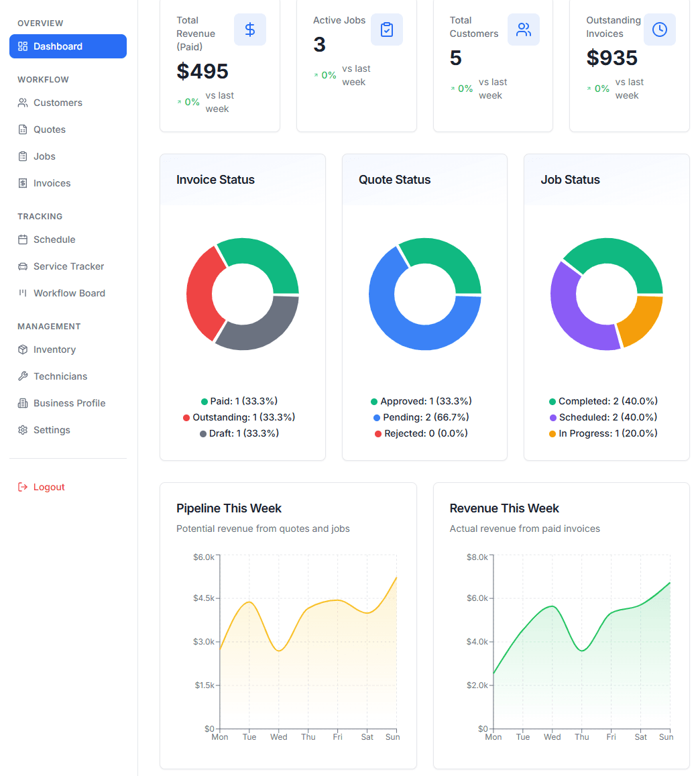This screenshot has height=776, width=700.
Task: Click the clock icon on Outstanding Invoices card
Action: (x=660, y=30)
